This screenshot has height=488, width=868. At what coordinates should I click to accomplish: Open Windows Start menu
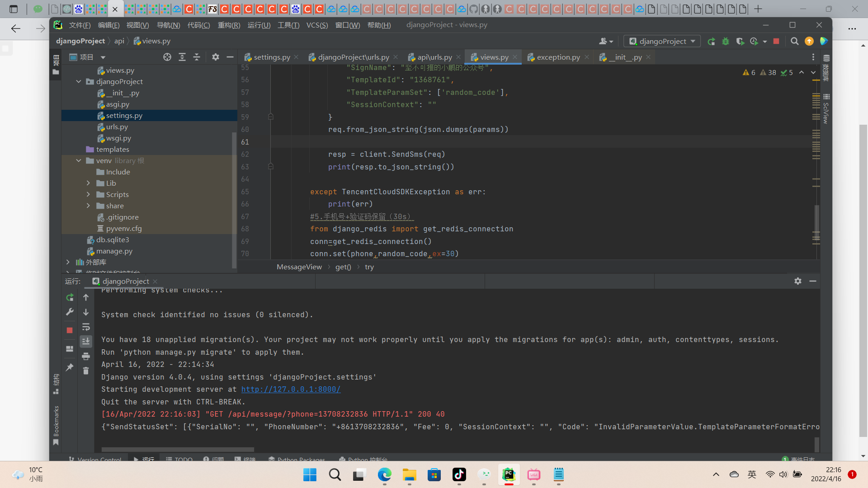(310, 474)
